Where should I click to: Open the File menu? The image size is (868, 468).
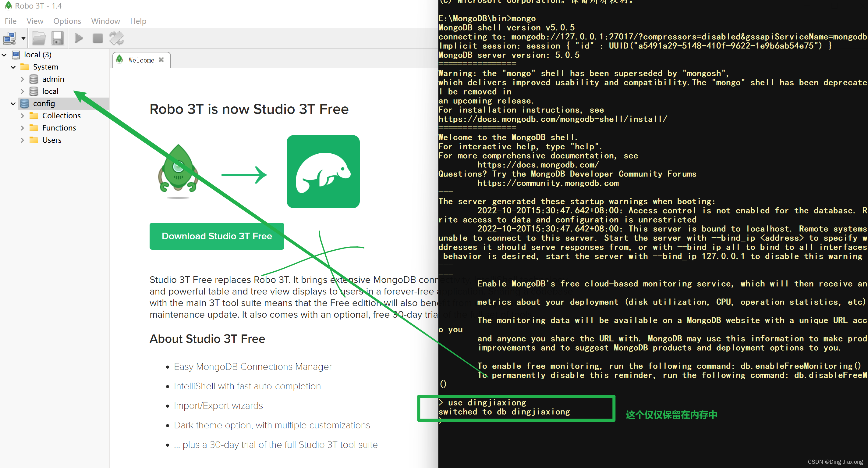[10, 21]
